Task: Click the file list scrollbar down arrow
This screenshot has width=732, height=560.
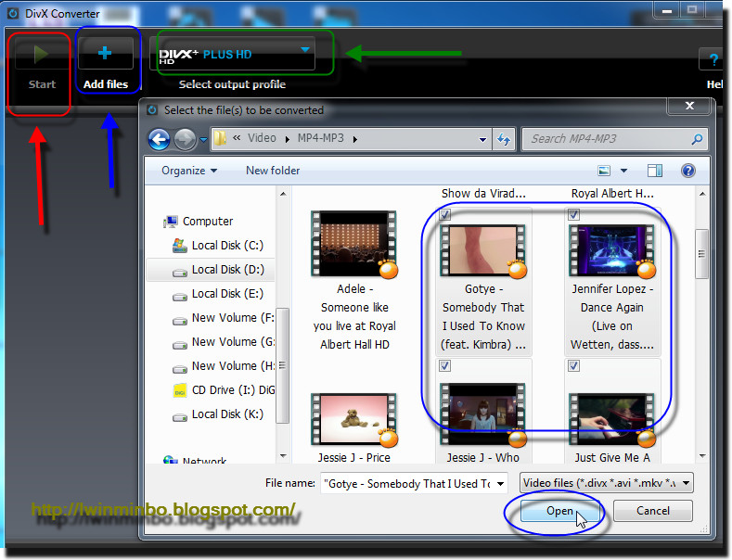Action: pos(702,456)
